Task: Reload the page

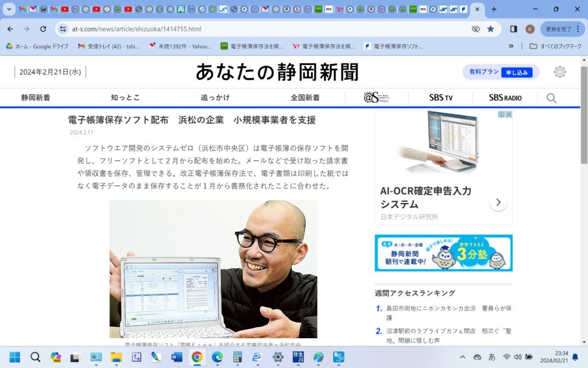Action: click(43, 29)
